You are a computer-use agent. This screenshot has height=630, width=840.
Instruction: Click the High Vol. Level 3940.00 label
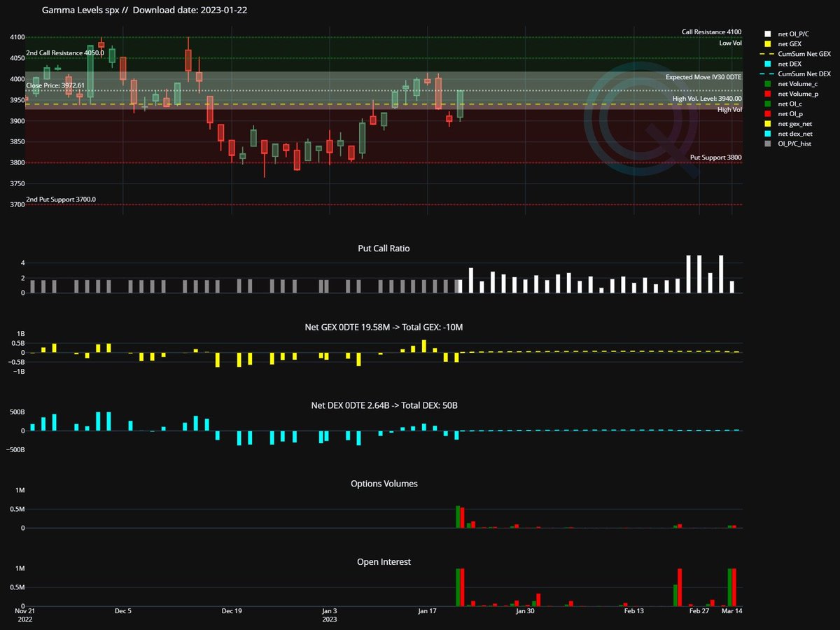point(707,99)
